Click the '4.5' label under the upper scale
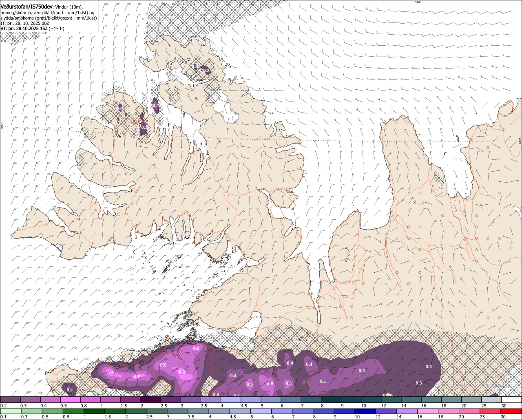This screenshot has width=522, height=420. 245,406
